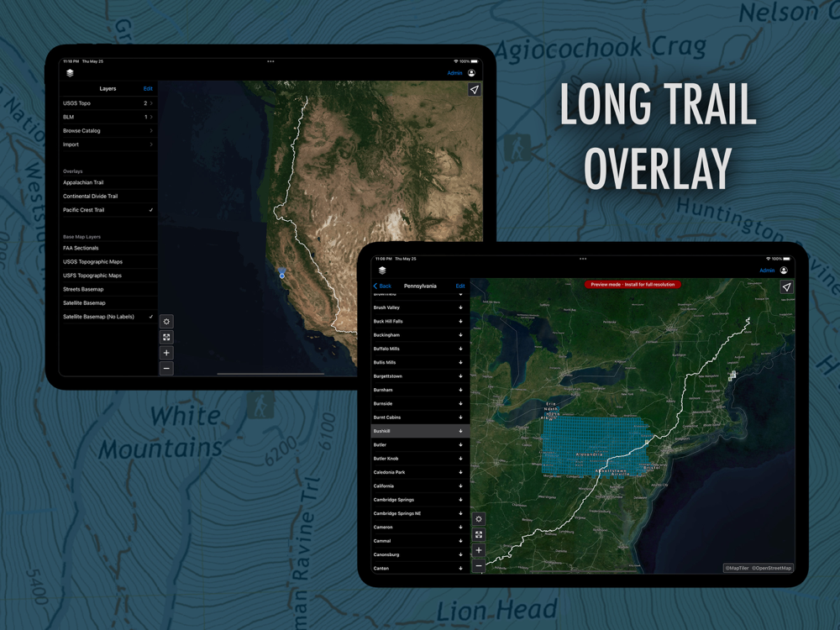Select the Cammal list row
The width and height of the screenshot is (840, 630).
coord(420,540)
